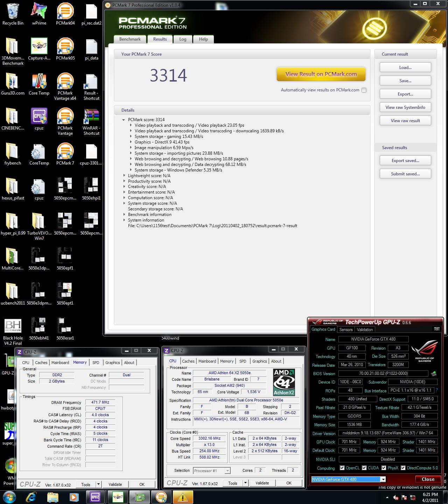The height and width of the screenshot is (504, 448).
Task: Click the taskbar clock 6:21 PM
Action: (x=430, y=495)
